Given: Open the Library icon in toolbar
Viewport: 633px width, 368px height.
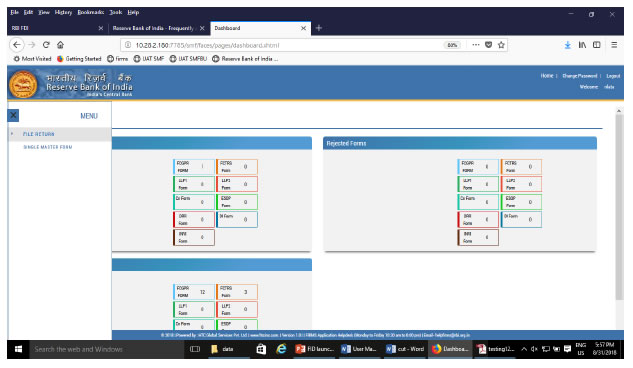Looking at the screenshot, I should pos(582,45).
